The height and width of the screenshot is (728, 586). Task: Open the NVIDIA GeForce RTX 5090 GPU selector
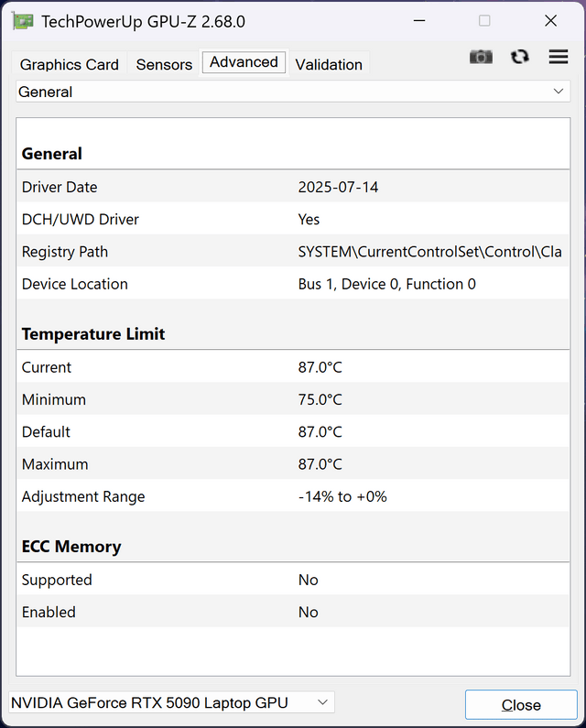coord(171,702)
